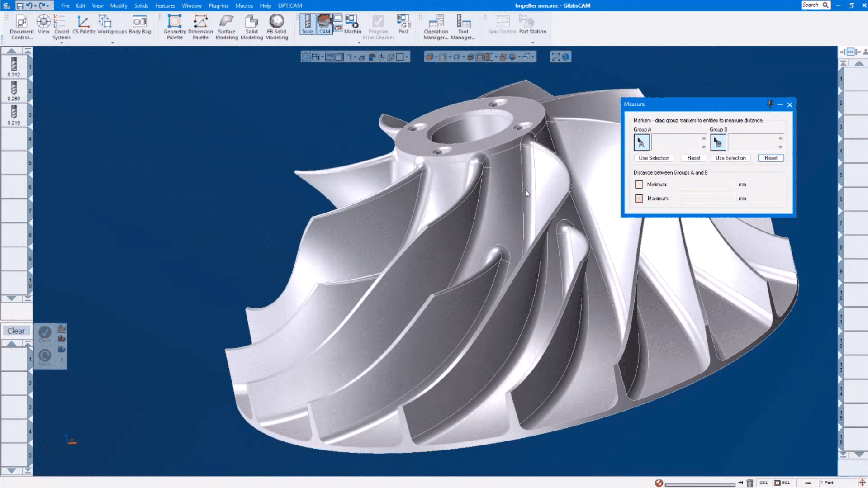Open the Operation Manager
The height and width of the screenshot is (488, 868).
pyautogui.click(x=436, y=27)
